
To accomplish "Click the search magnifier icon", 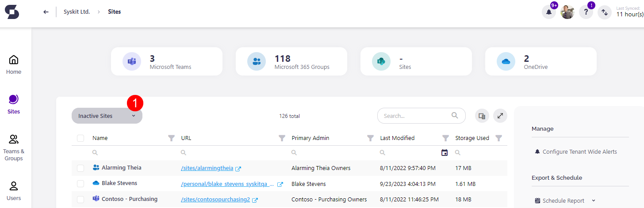I will [455, 115].
